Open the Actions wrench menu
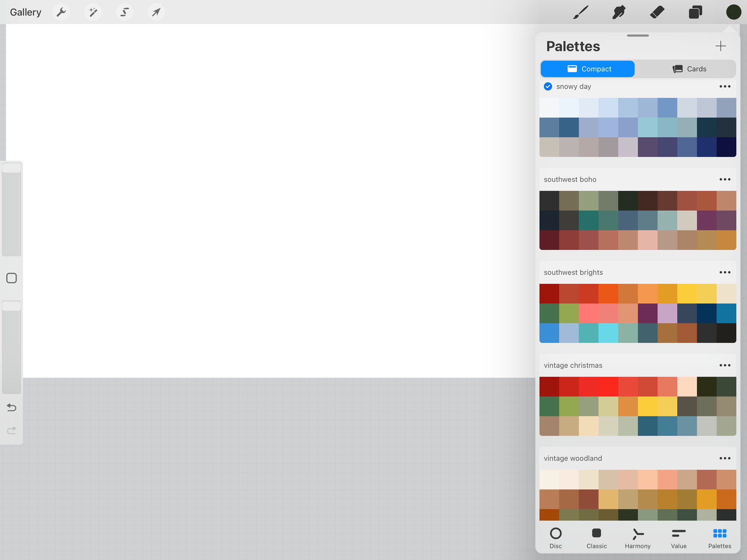747x560 pixels. click(62, 12)
